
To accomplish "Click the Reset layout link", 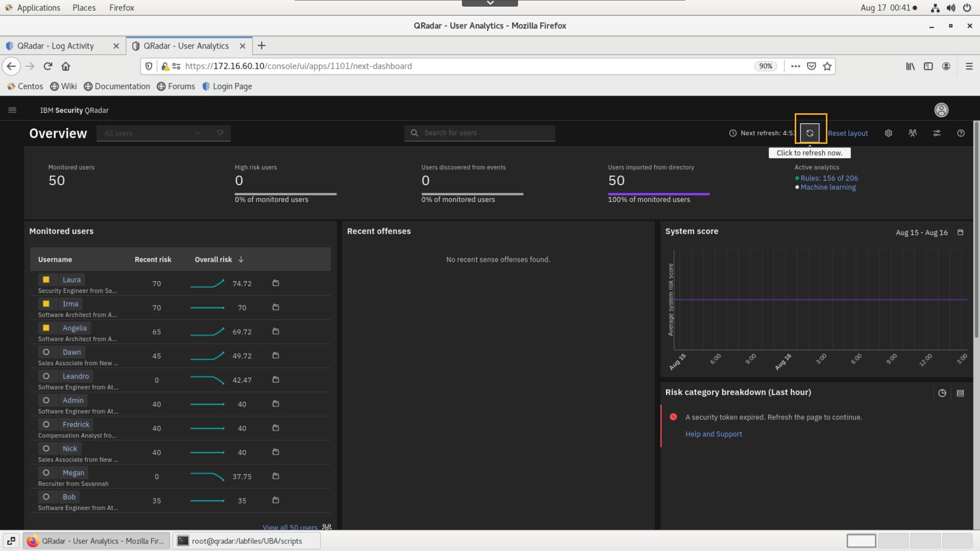I will pos(847,133).
